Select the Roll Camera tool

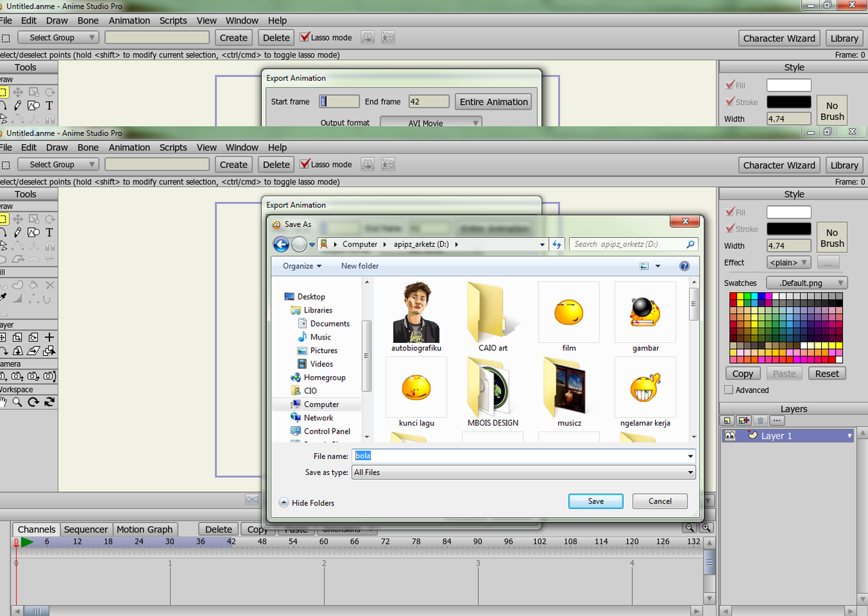tap(33, 376)
